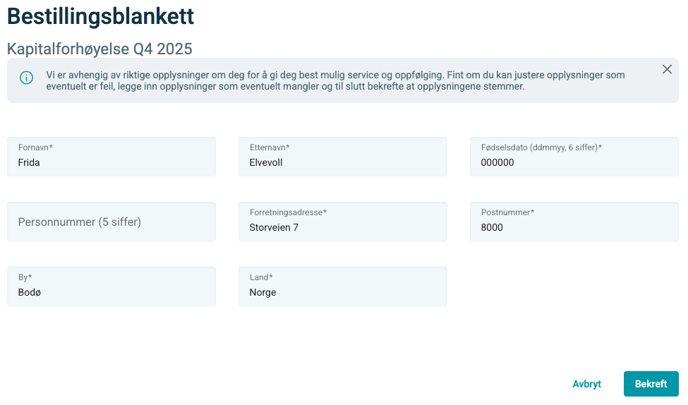Screen dimensions: 688x405
Task: Click the Postnummer input field
Action: tap(573, 222)
